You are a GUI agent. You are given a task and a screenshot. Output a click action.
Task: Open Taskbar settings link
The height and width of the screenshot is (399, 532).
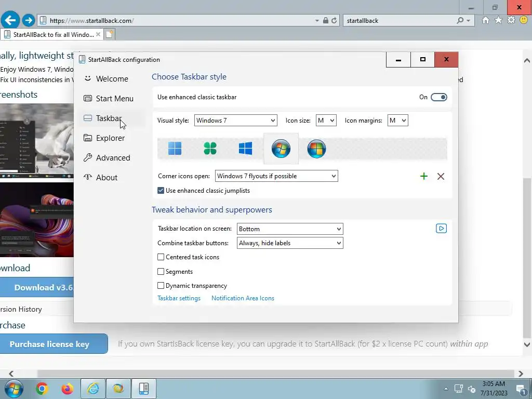click(x=179, y=298)
